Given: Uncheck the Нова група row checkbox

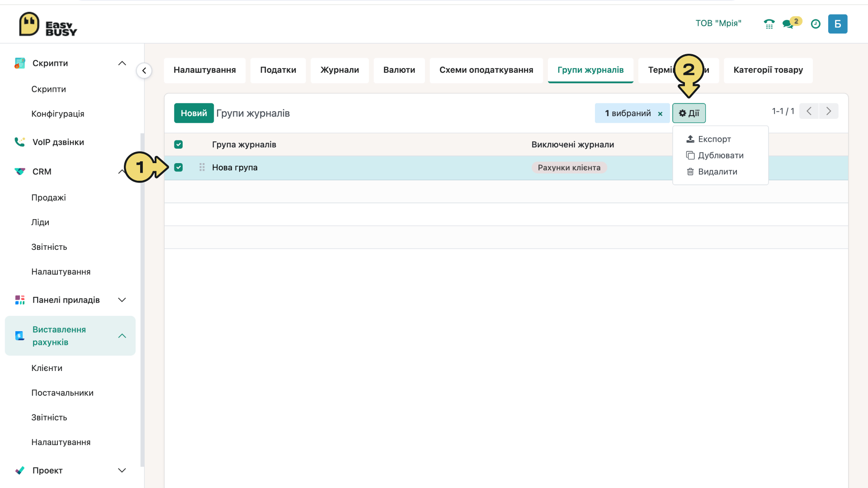Looking at the screenshot, I should 179,167.
